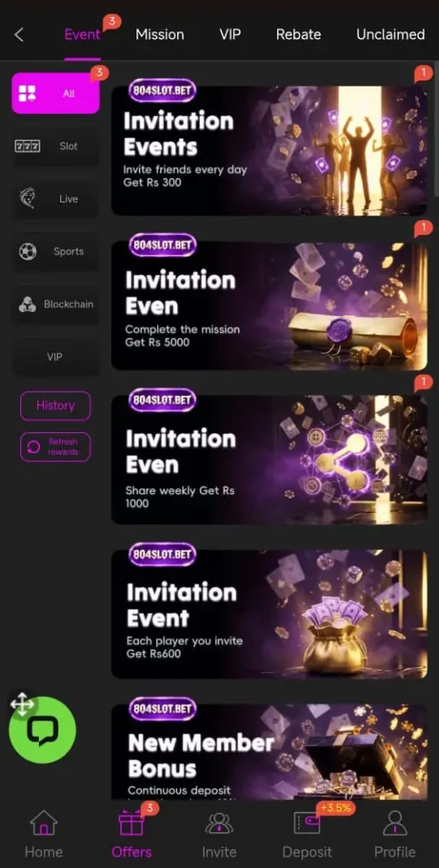Screen dimensions: 439x868
Task: Select the Sports category
Action: (55, 251)
